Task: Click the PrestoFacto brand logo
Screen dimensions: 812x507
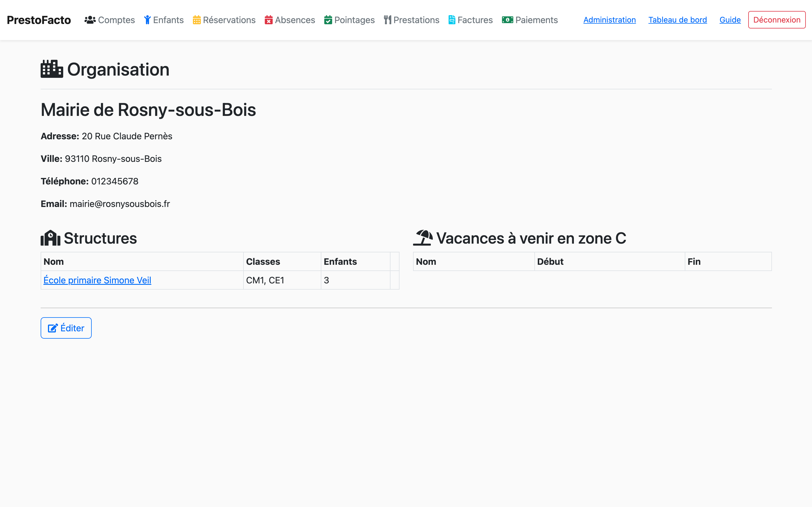Action: coord(39,20)
